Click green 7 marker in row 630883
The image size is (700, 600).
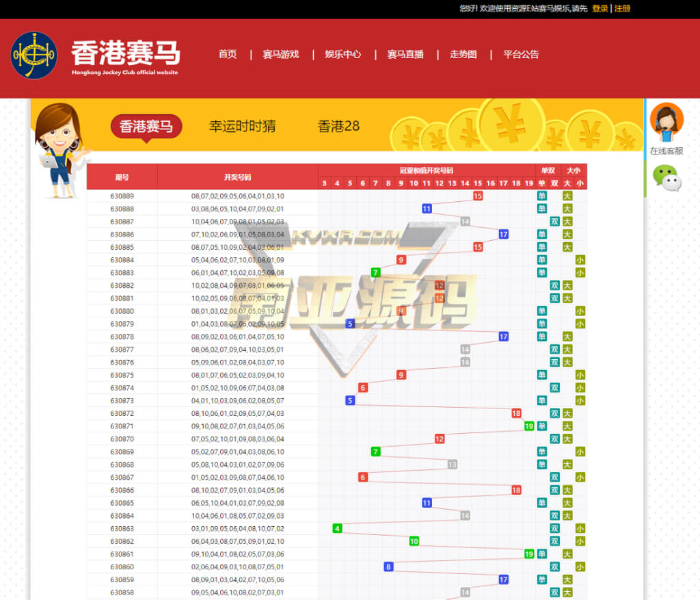(x=375, y=272)
